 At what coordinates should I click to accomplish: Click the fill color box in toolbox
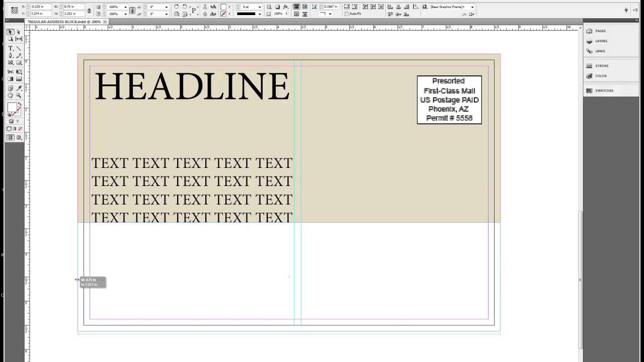coord(12,108)
